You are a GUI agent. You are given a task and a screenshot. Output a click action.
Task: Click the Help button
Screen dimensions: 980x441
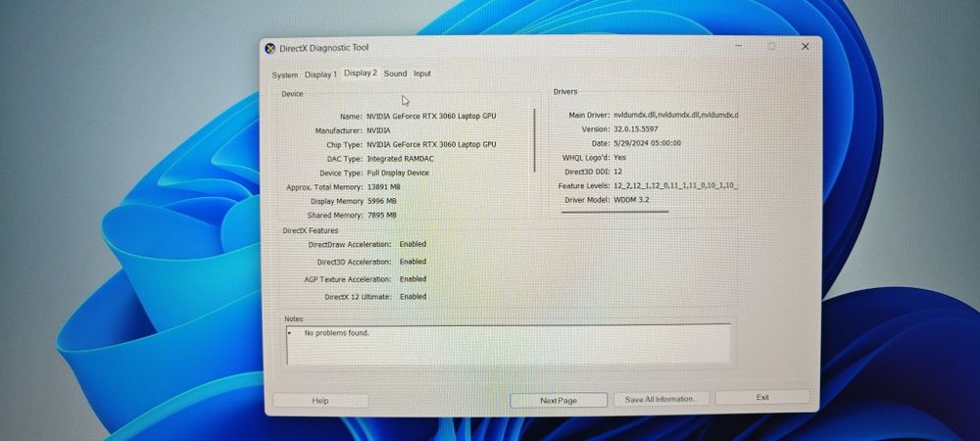(x=320, y=401)
